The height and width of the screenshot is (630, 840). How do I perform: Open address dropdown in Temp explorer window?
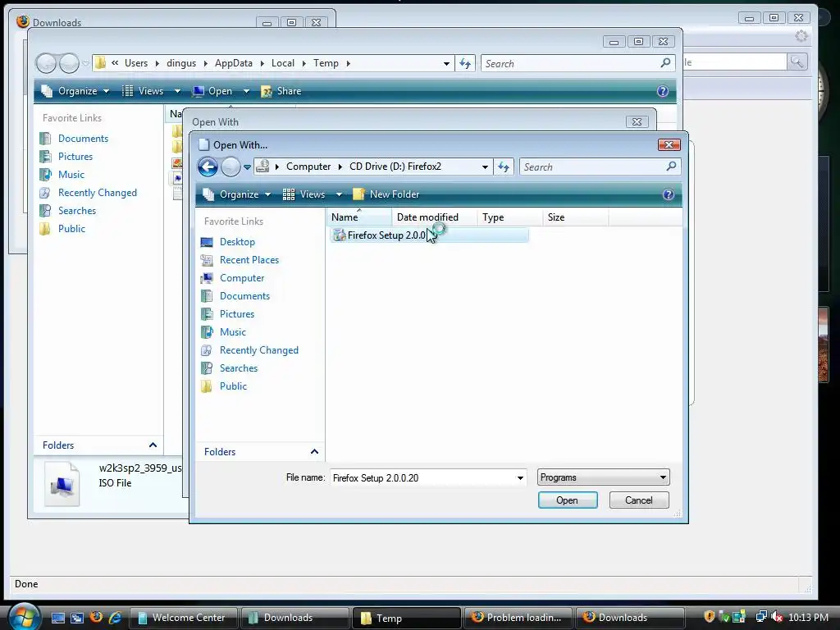pyautogui.click(x=446, y=64)
